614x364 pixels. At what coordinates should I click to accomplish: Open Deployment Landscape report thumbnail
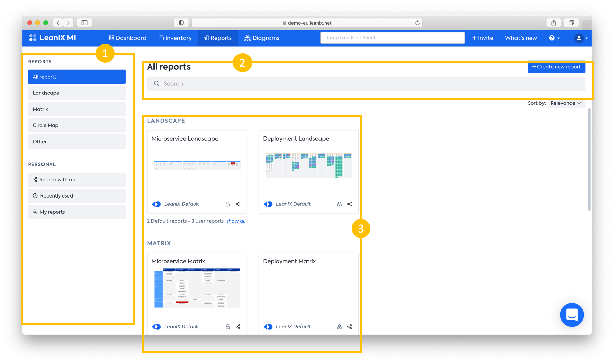(x=309, y=165)
